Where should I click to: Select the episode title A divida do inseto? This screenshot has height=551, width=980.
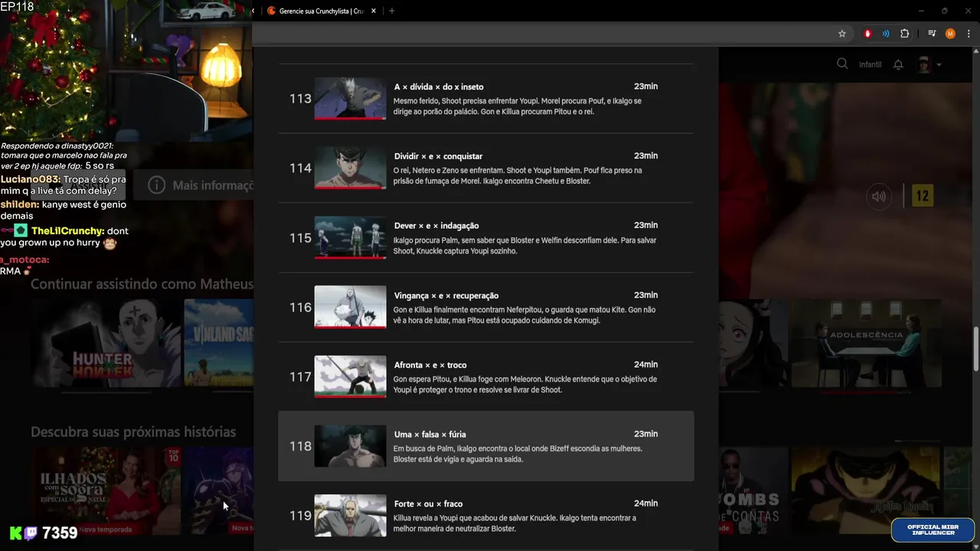point(439,87)
